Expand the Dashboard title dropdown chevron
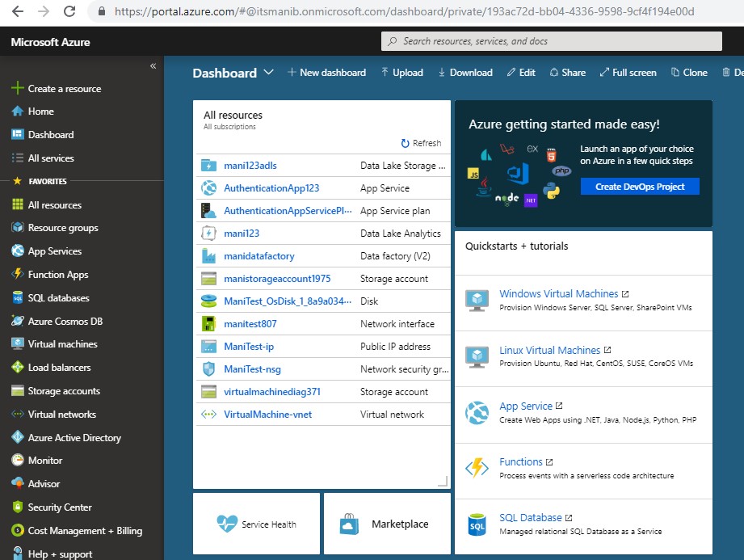The image size is (744, 560). [x=268, y=72]
